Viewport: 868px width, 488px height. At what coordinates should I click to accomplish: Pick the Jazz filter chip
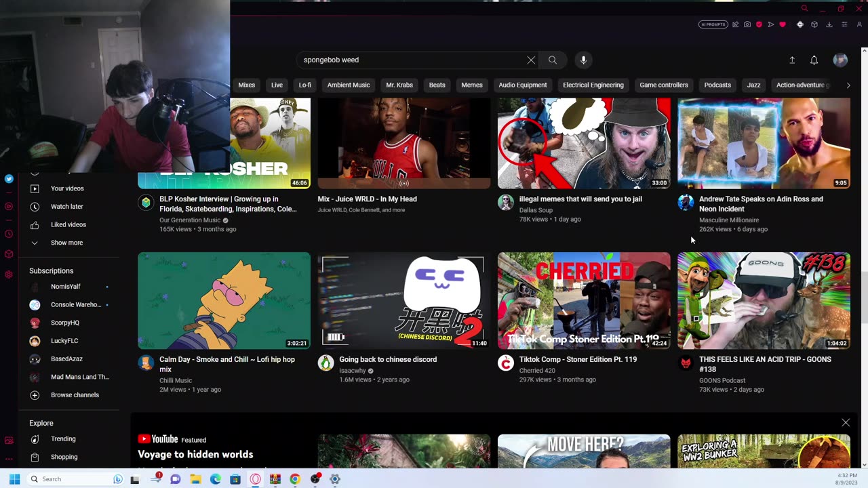click(753, 85)
